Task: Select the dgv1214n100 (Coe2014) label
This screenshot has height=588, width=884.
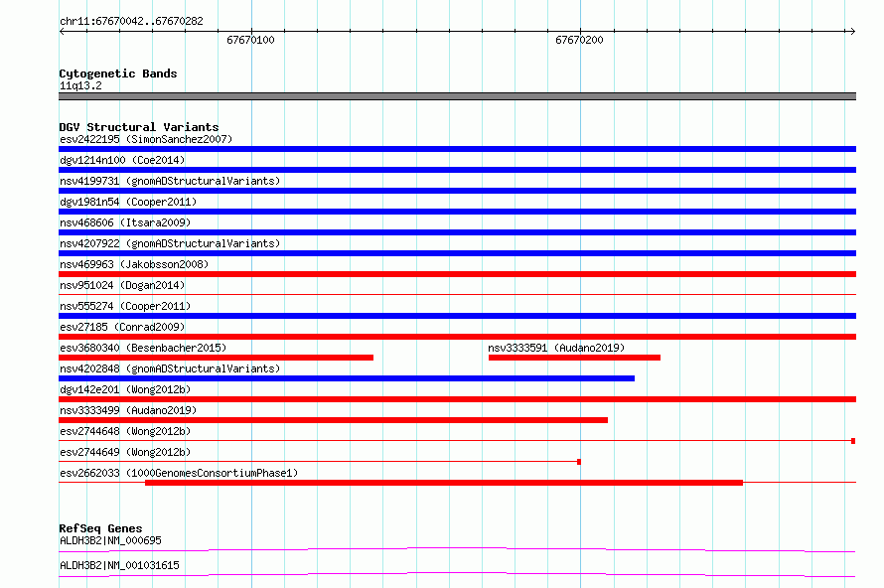Action: click(x=122, y=160)
